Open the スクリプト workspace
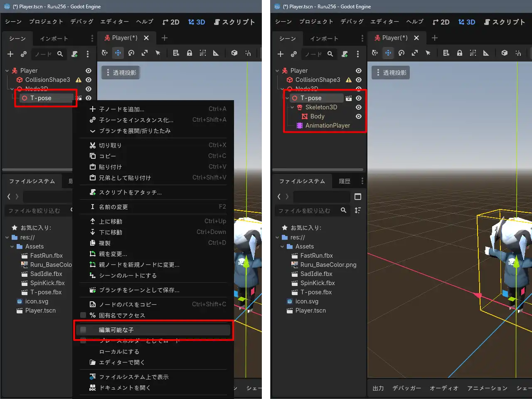Screen dimensions: 532x399 point(234,22)
